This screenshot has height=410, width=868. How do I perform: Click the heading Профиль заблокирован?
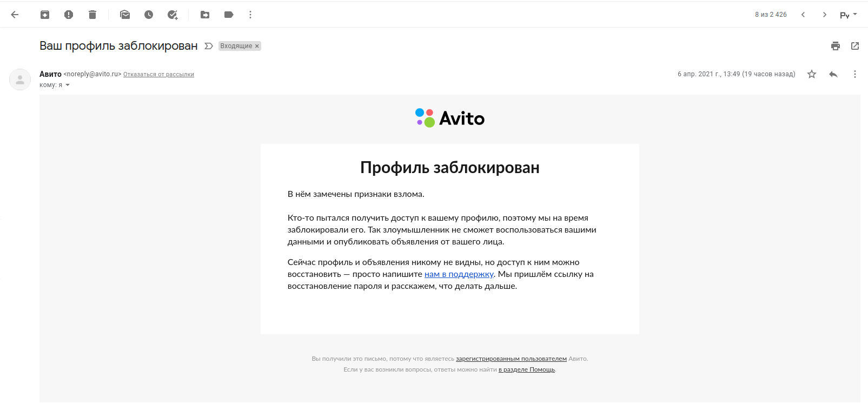pyautogui.click(x=450, y=168)
